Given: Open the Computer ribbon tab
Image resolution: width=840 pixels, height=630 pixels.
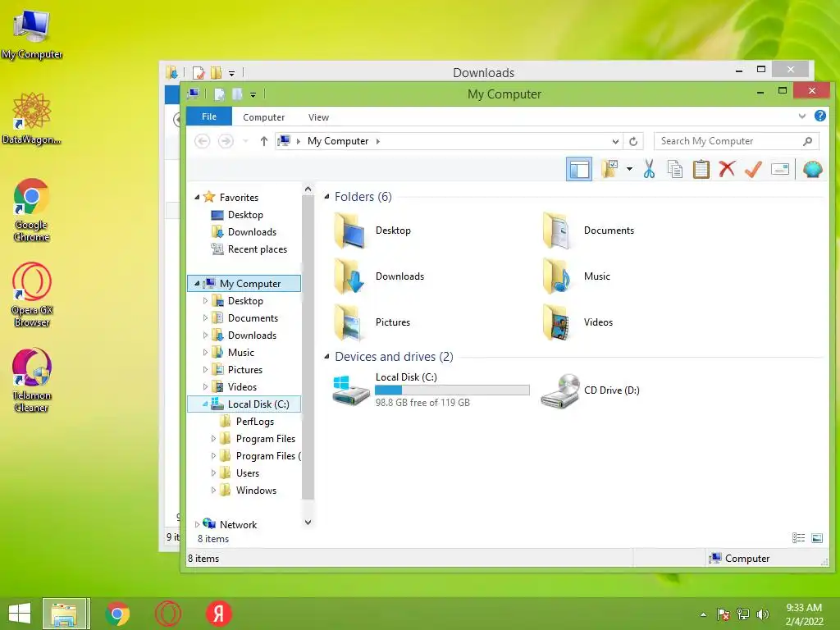Looking at the screenshot, I should coord(263,116).
